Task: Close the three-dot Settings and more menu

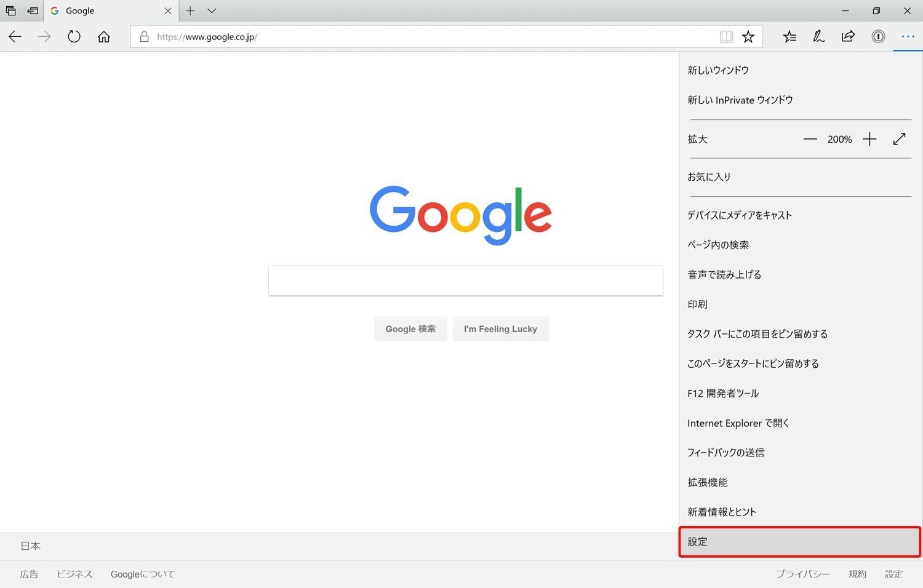Action: tap(908, 37)
